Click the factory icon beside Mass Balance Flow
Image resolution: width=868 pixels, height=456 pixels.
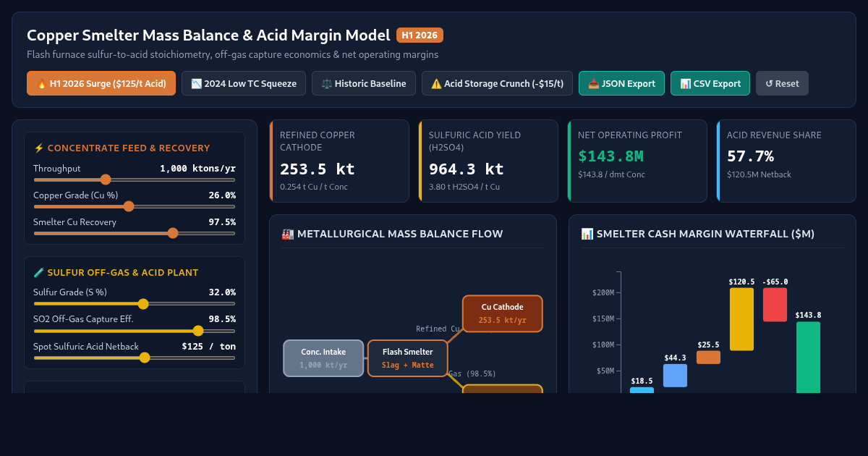click(x=287, y=234)
